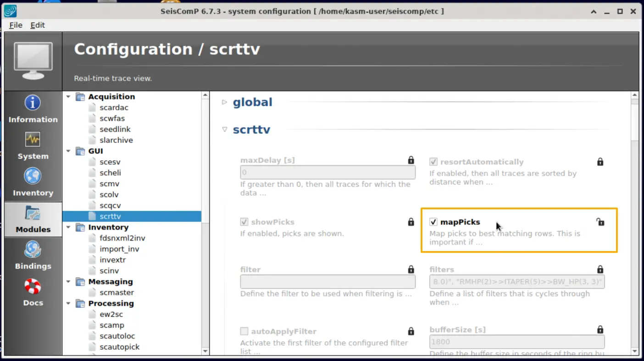Click the file icon next to scautopick
The height and width of the screenshot is (361, 644).
pos(92,347)
